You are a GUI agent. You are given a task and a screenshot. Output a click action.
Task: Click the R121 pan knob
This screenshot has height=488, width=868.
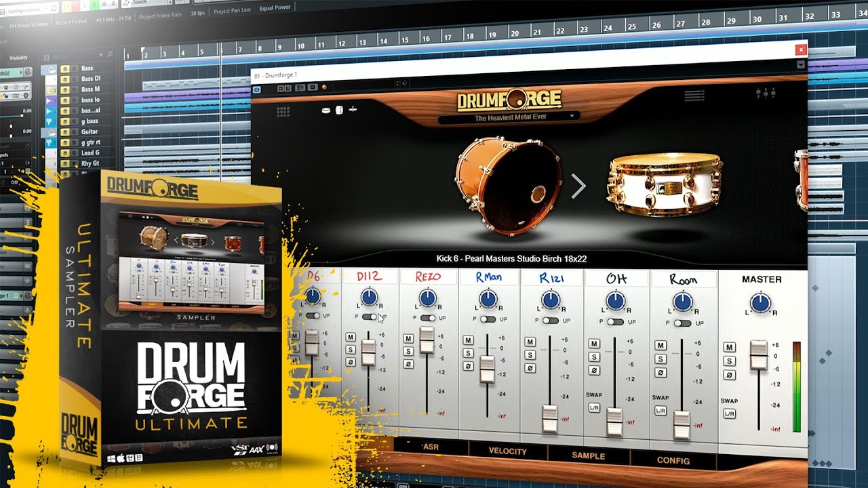pos(551,300)
